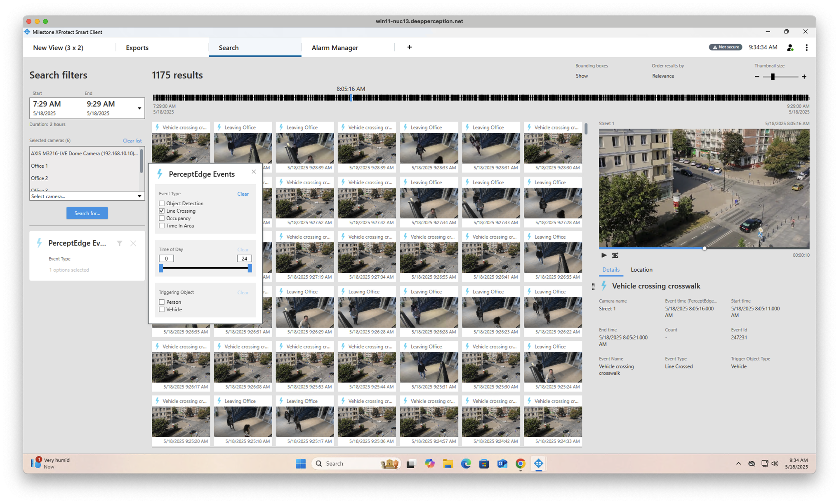Decrease thumbnail size with minus icon
Screen dimensions: 839x504
coord(757,77)
